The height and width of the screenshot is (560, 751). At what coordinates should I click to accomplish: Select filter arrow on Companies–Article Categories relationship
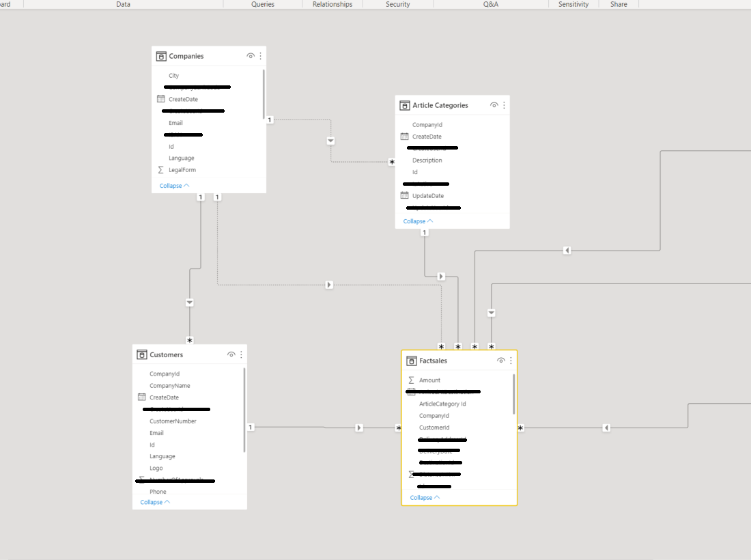[330, 141]
